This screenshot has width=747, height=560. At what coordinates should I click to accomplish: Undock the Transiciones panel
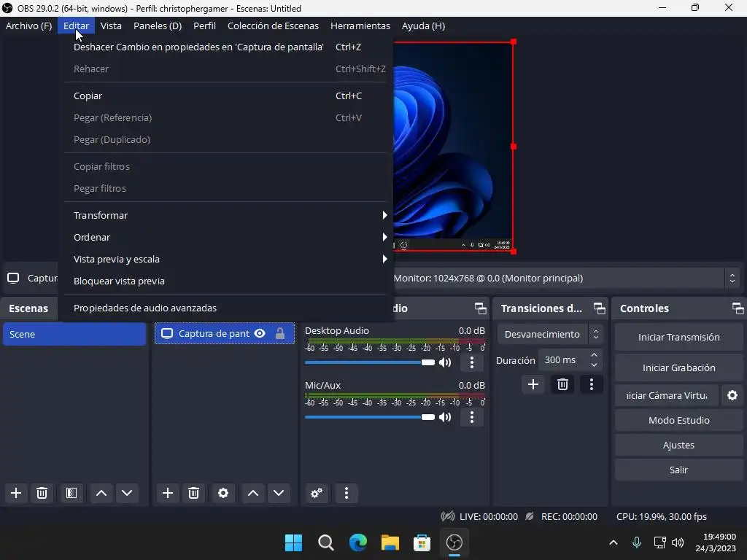tap(600, 308)
